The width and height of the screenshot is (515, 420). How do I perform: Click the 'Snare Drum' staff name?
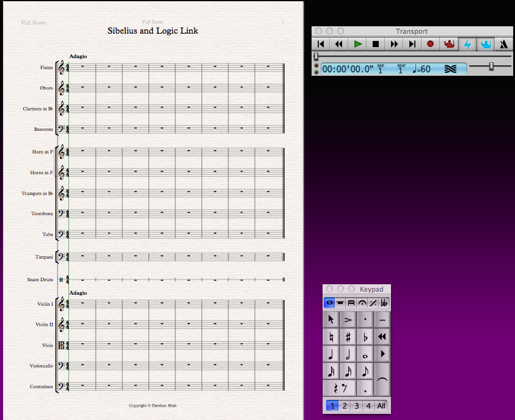pos(40,279)
